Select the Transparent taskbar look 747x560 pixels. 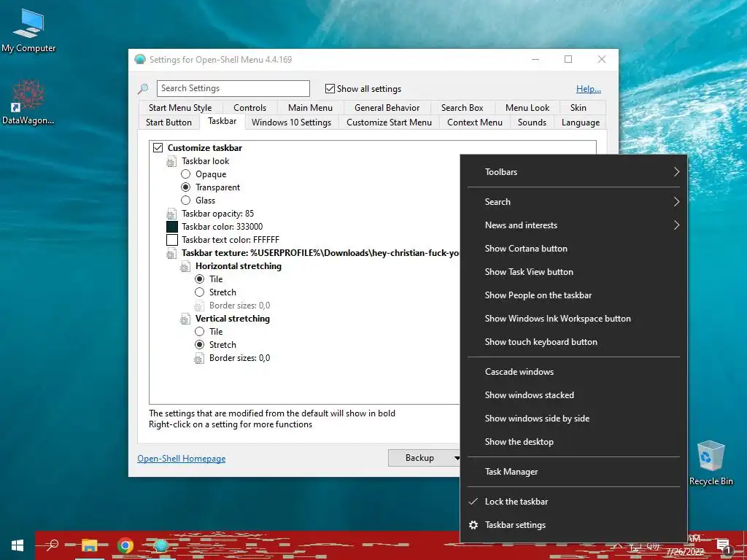[x=186, y=187]
